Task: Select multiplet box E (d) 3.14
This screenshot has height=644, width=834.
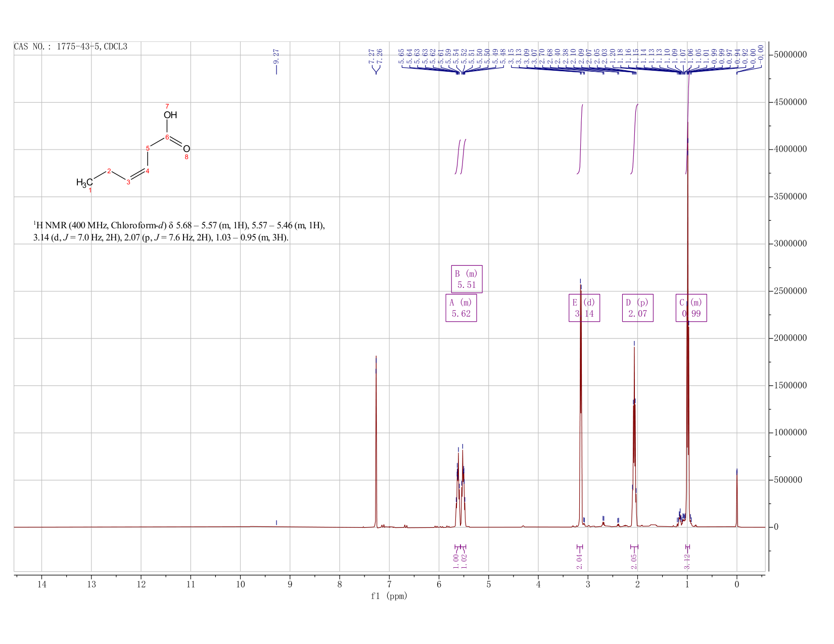Action: (x=584, y=308)
